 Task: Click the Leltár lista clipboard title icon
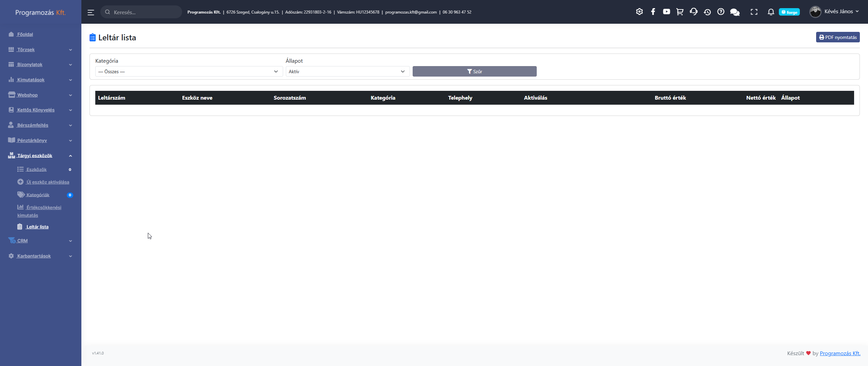pyautogui.click(x=93, y=37)
